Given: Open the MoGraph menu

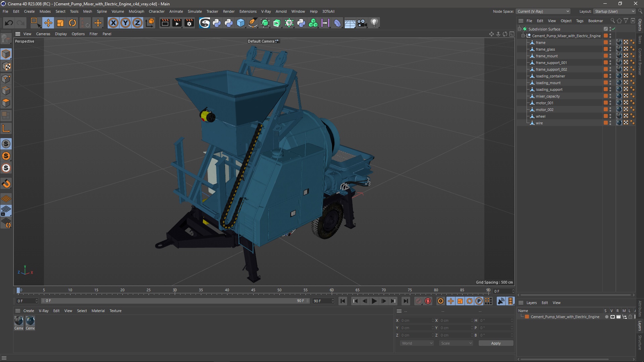Looking at the screenshot, I should pos(136,11).
